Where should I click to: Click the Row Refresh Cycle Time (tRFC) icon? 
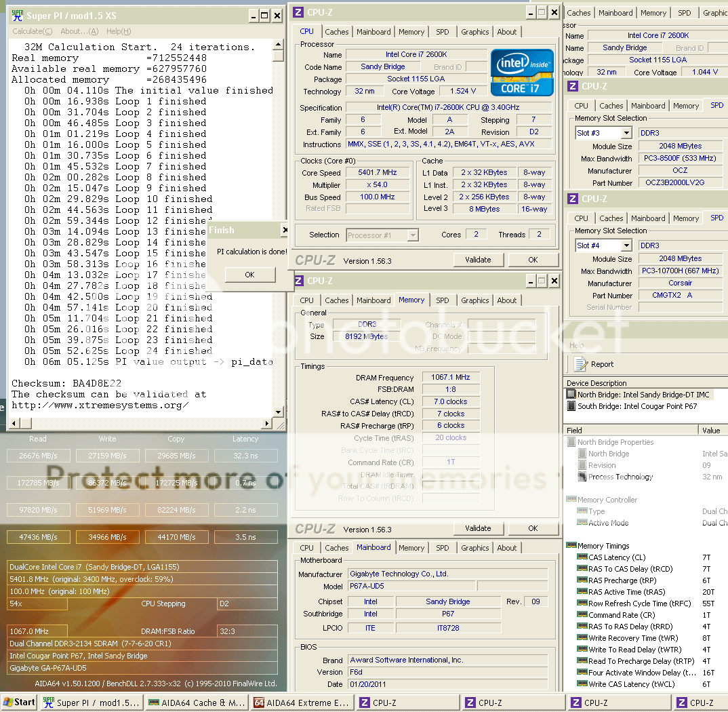582,604
